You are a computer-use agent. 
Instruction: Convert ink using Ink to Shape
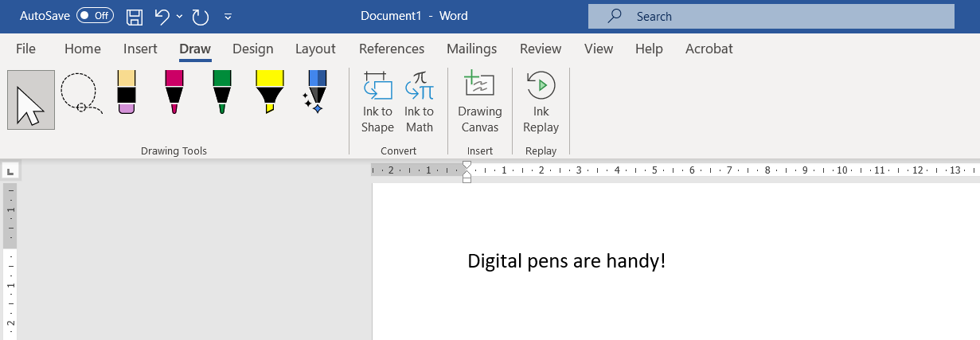coord(377,103)
